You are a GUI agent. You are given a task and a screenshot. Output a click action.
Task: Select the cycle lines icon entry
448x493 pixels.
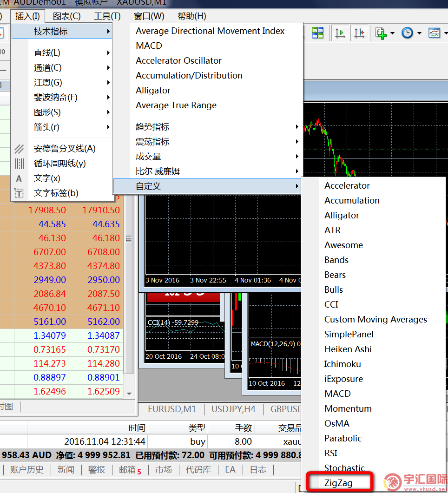click(x=59, y=164)
